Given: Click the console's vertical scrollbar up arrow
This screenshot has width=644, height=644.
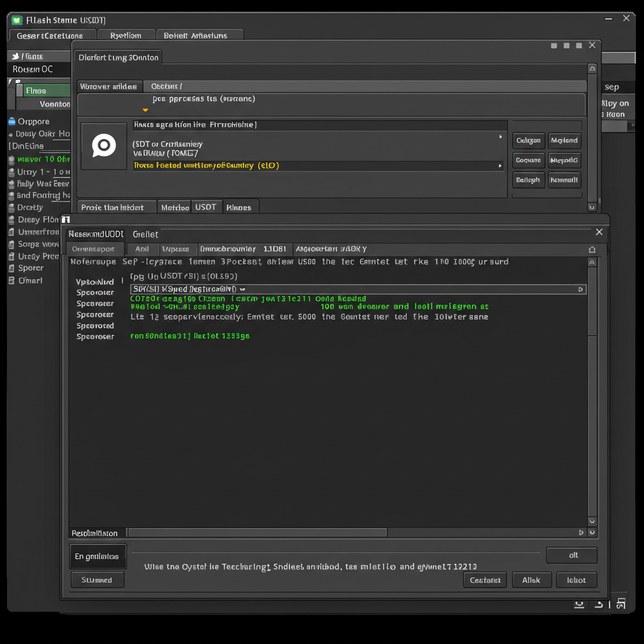Looking at the screenshot, I should click(592, 262).
